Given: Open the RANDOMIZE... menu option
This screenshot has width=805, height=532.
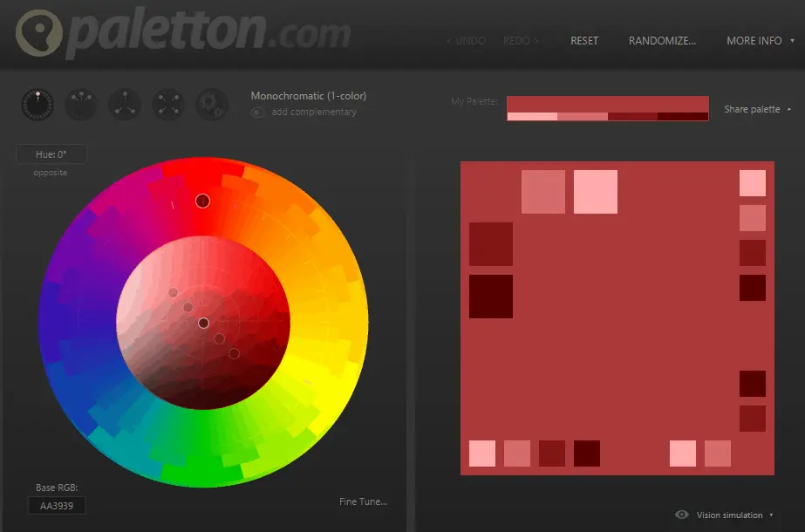Looking at the screenshot, I should click(x=662, y=41).
